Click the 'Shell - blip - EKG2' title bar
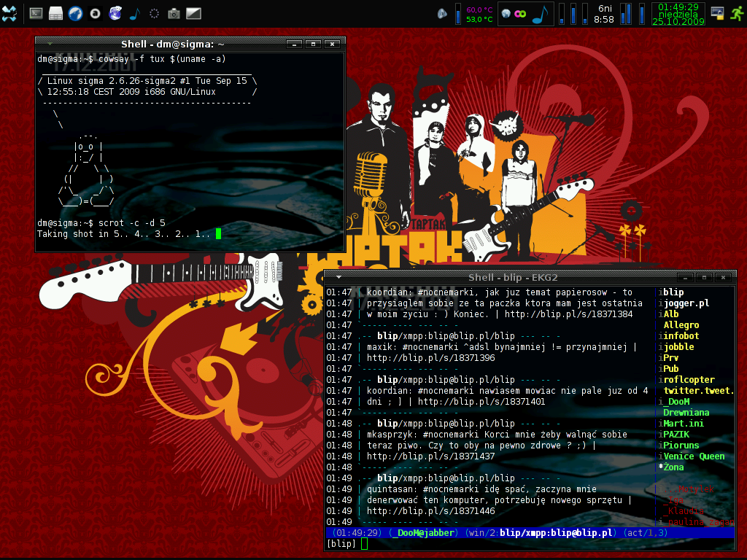This screenshot has width=747, height=560. tap(513, 277)
